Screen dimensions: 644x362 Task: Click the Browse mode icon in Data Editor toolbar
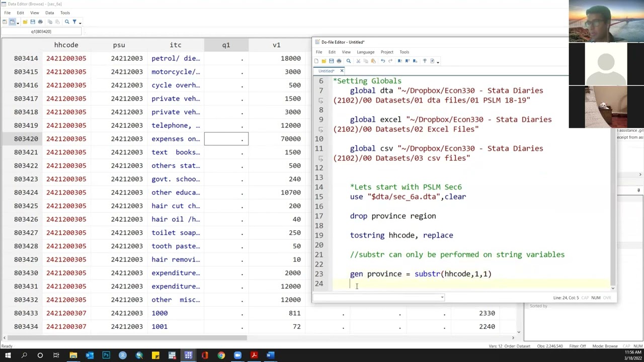pos(12,22)
